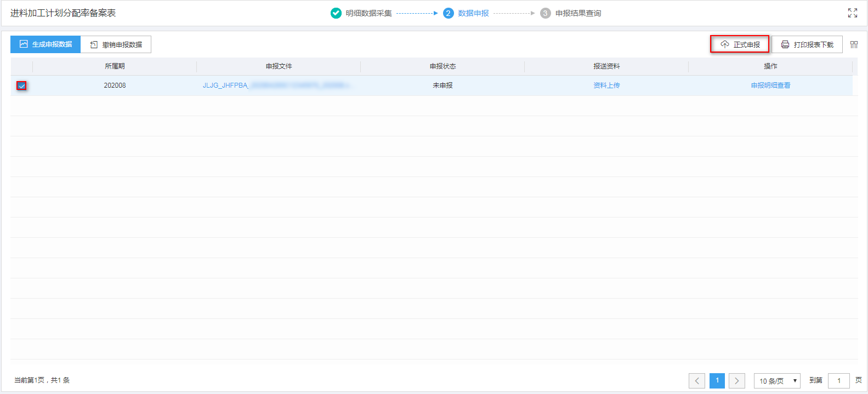The height and width of the screenshot is (394, 868).
Task: Click 撤销申报数据 button
Action: [x=116, y=44]
